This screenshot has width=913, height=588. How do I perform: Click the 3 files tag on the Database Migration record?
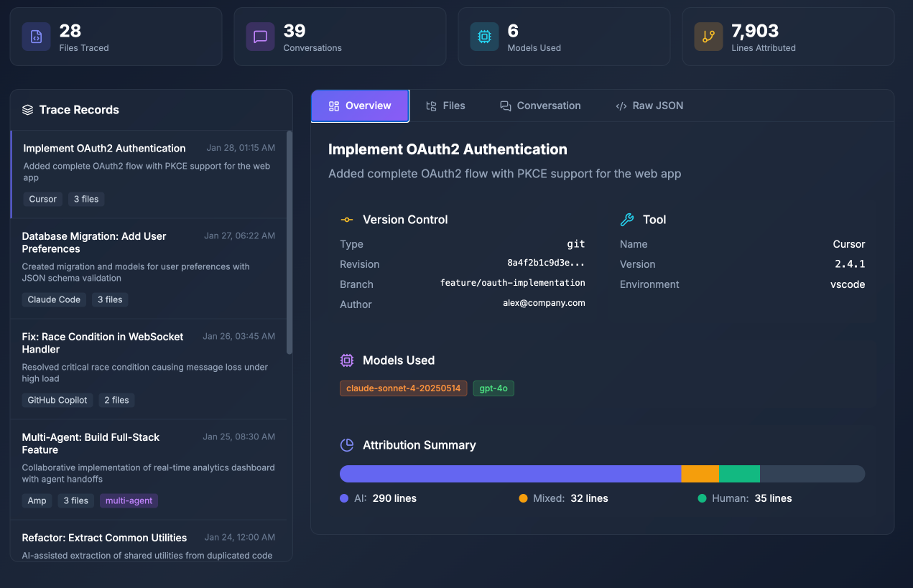click(110, 299)
